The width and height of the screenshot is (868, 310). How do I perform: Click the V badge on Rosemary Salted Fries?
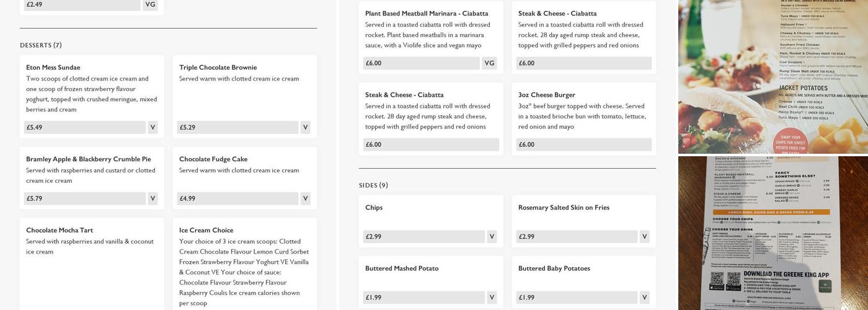[x=645, y=236]
